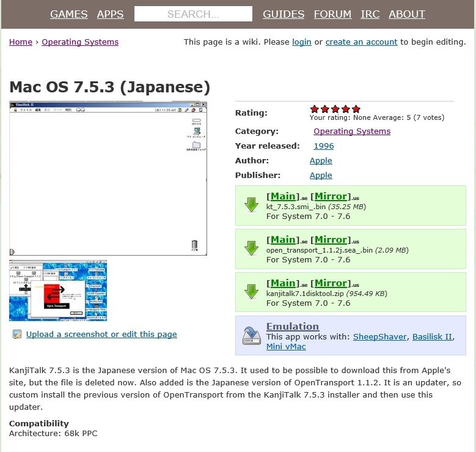Open the APPS section in the header
This screenshot has height=452, width=476.
(110, 14)
